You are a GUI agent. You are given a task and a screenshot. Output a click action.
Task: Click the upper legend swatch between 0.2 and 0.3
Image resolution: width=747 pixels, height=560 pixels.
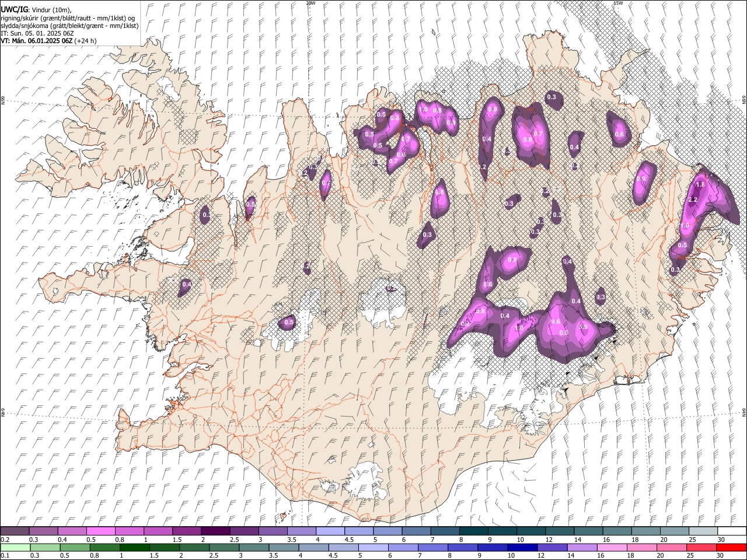(x=15, y=531)
